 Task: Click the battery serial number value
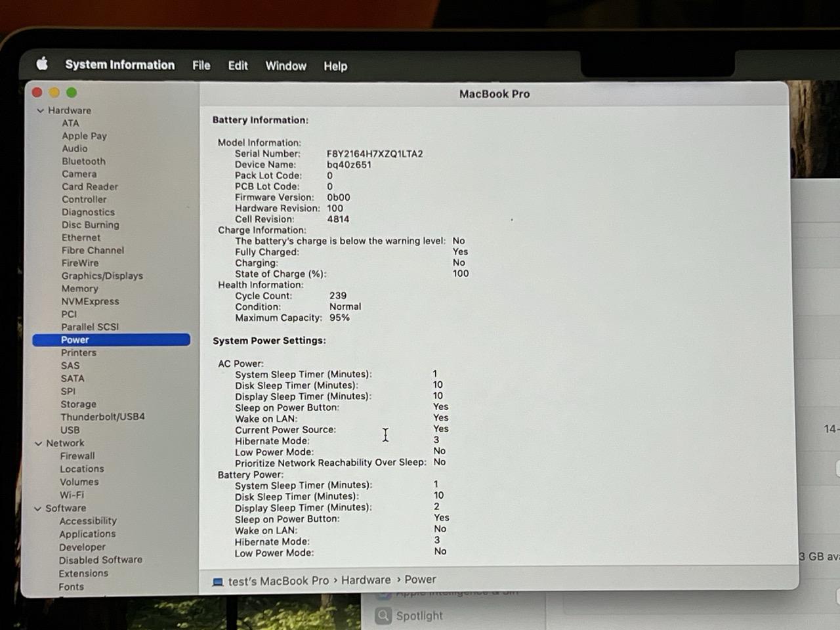click(375, 154)
